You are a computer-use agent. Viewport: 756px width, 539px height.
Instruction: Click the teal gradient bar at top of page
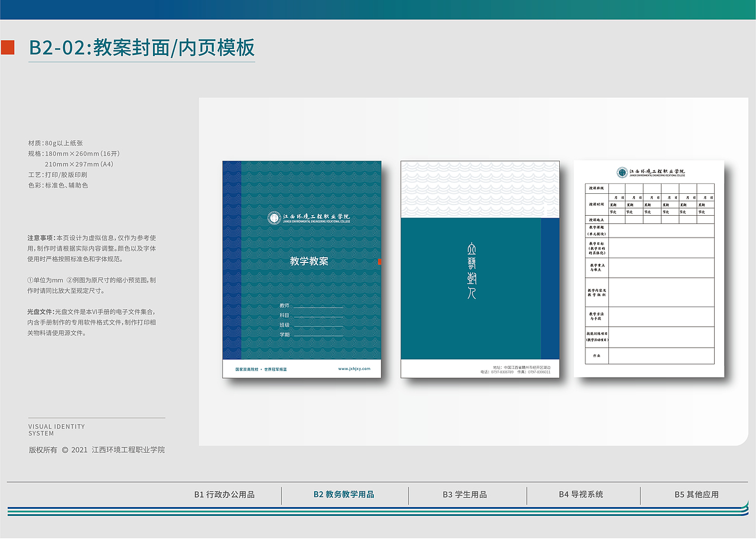pyautogui.click(x=378, y=10)
